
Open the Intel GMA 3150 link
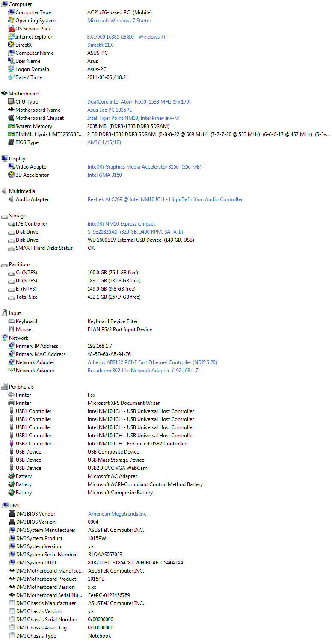point(104,175)
